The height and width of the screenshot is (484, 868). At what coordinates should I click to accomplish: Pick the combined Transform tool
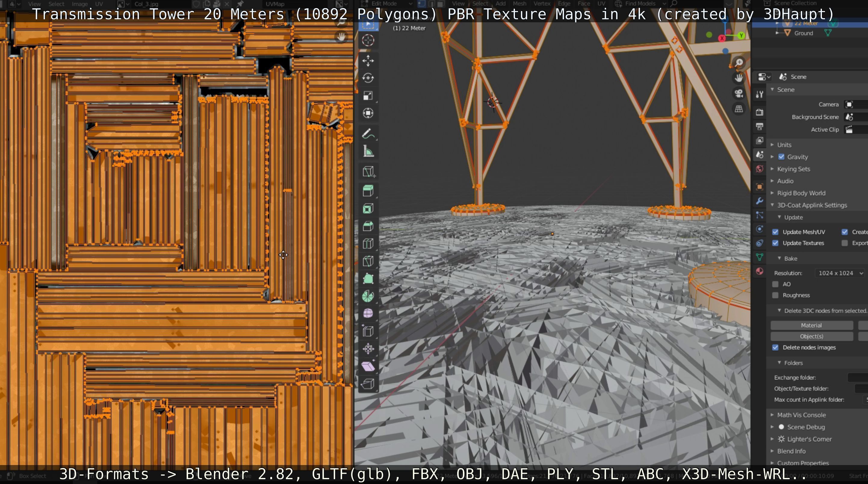point(368,113)
